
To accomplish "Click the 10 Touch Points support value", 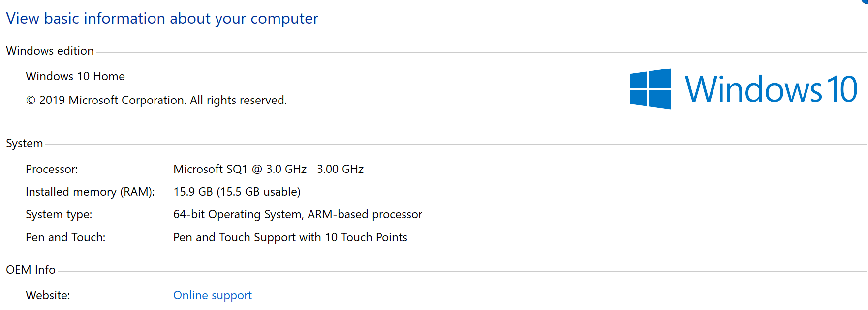I will (290, 237).
